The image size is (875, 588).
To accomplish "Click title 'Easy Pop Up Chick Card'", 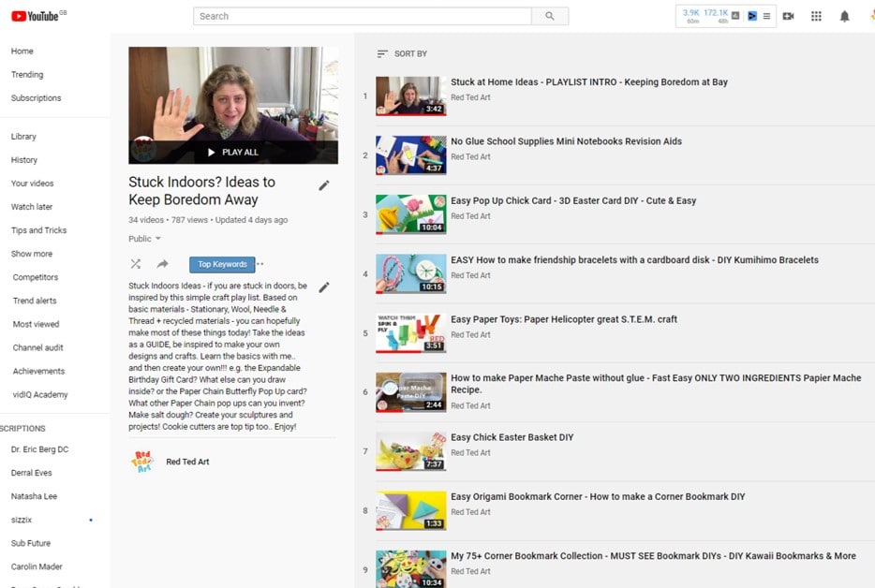I will coord(573,200).
